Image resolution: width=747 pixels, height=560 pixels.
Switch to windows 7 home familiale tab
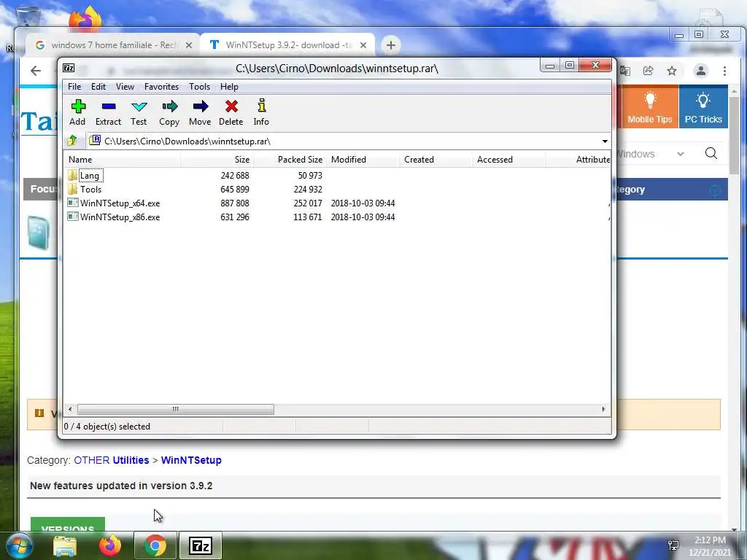112,45
